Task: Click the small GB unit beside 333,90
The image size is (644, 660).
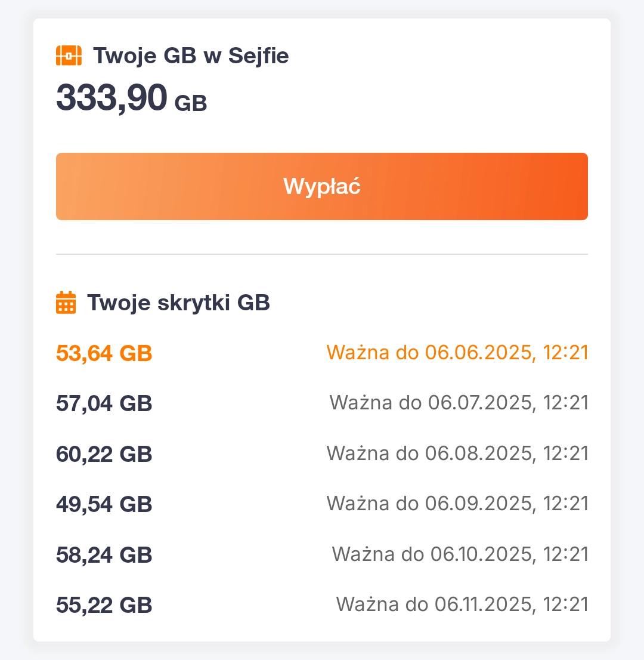Action: [x=191, y=103]
